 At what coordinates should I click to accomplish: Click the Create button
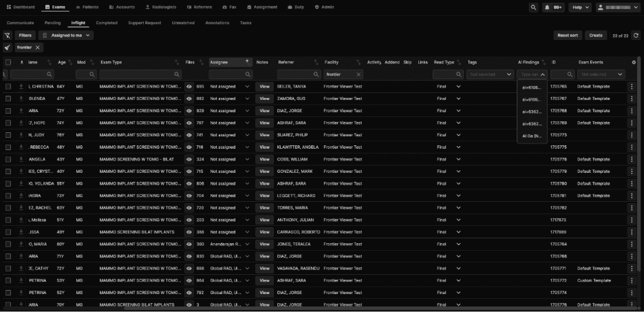click(x=596, y=36)
